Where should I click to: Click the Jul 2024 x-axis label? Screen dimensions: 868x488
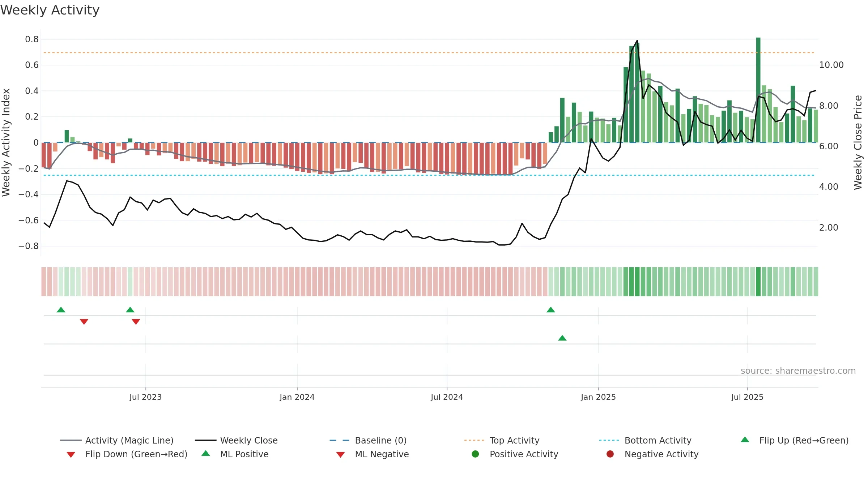447,397
